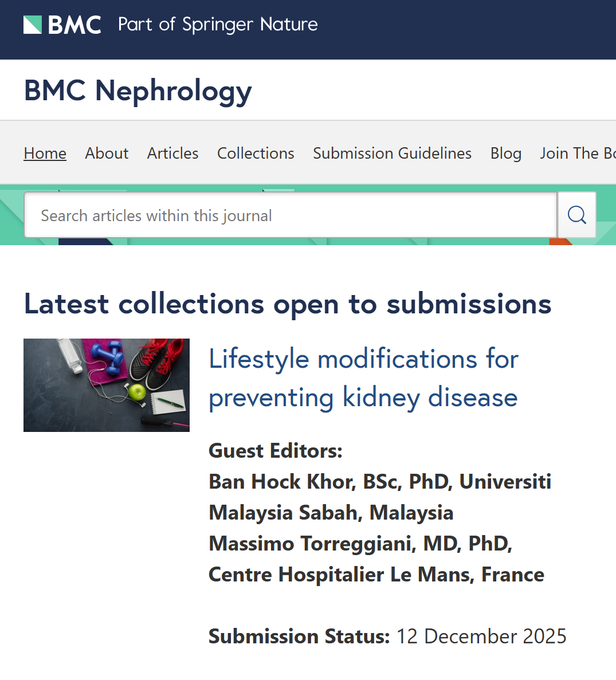Click the Submission Status label
The width and height of the screenshot is (616, 680).
pos(299,636)
